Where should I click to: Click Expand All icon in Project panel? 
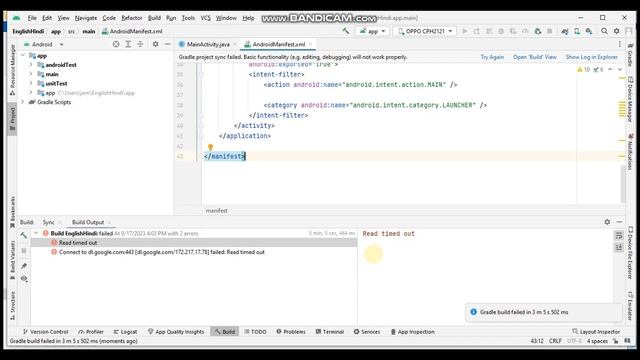point(128,44)
